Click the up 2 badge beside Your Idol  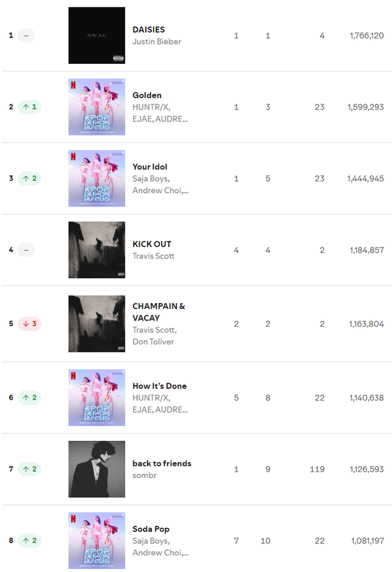29,178
